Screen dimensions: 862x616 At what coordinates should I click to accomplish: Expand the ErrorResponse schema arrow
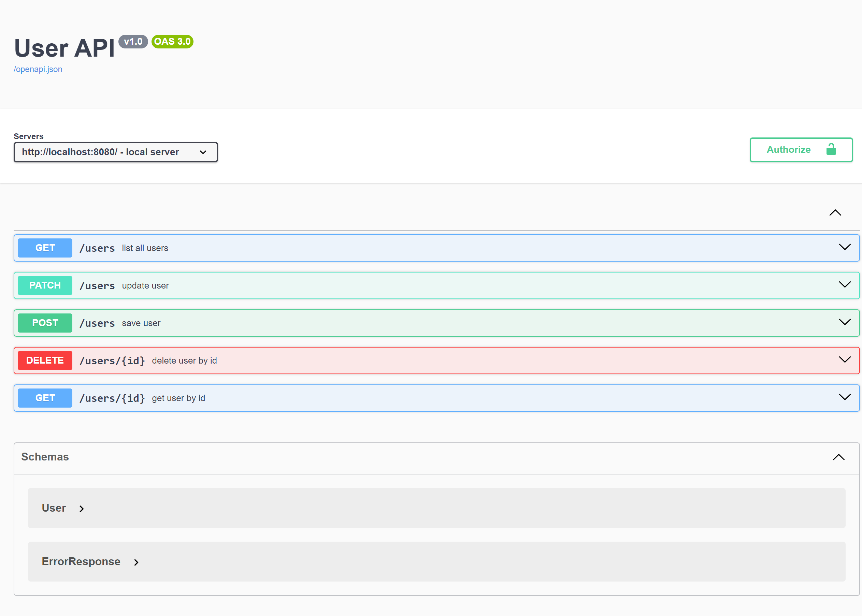[x=136, y=562]
